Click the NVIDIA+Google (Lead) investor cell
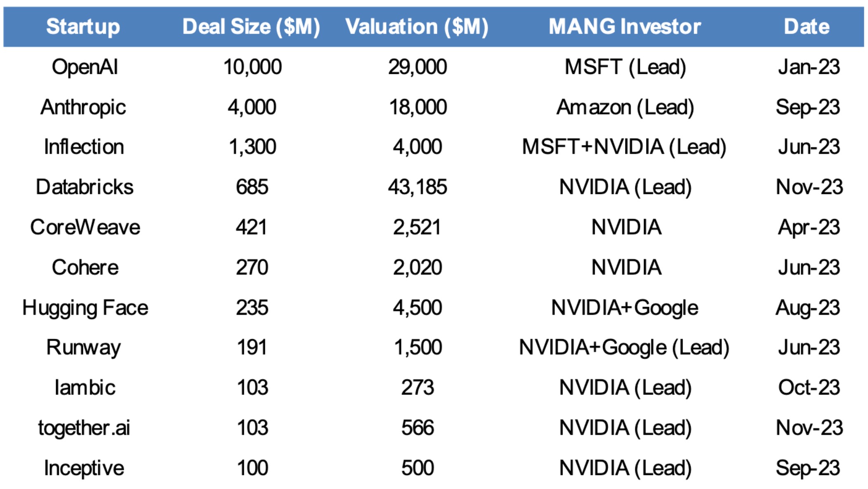The image size is (868, 489). [624, 347]
